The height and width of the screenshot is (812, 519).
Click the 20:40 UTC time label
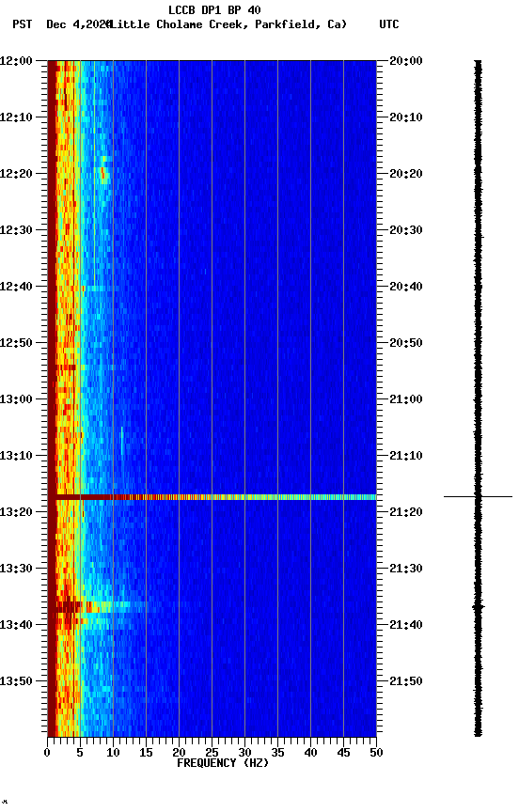click(x=406, y=287)
